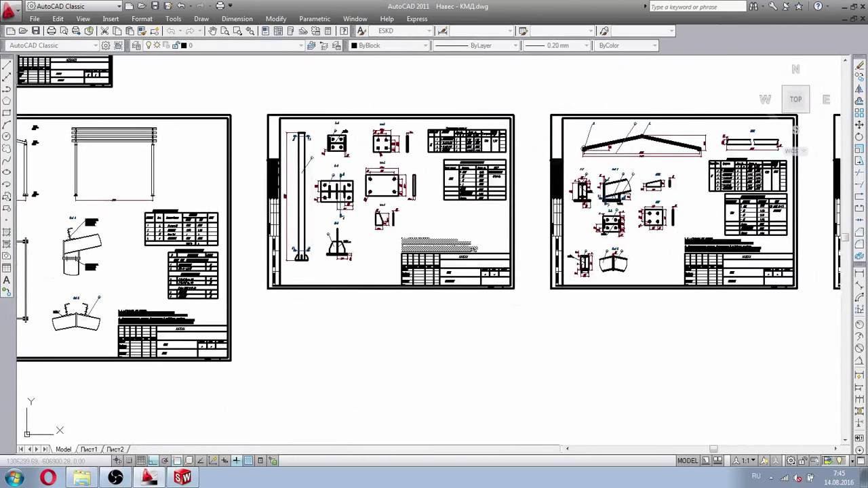Click RU language indicator in tray
Image resolution: width=868 pixels, height=488 pixels.
click(x=756, y=476)
